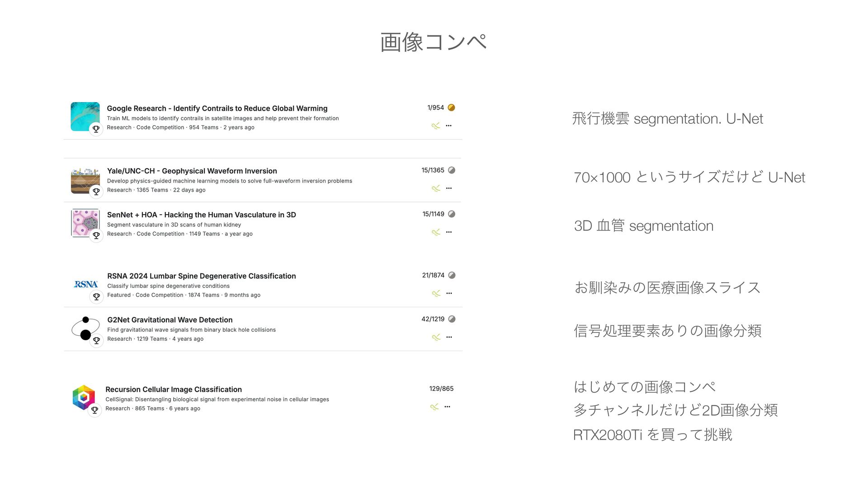
Task: Click trophy badge on SenNet + HOA row
Action: tap(96, 235)
